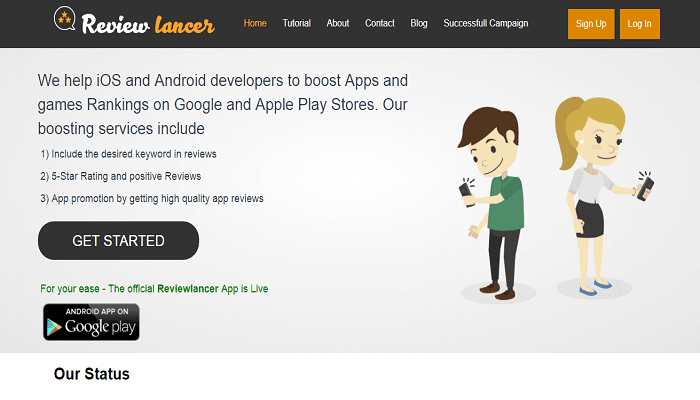Open the About page from navigation
The image size is (700, 400).
click(338, 23)
